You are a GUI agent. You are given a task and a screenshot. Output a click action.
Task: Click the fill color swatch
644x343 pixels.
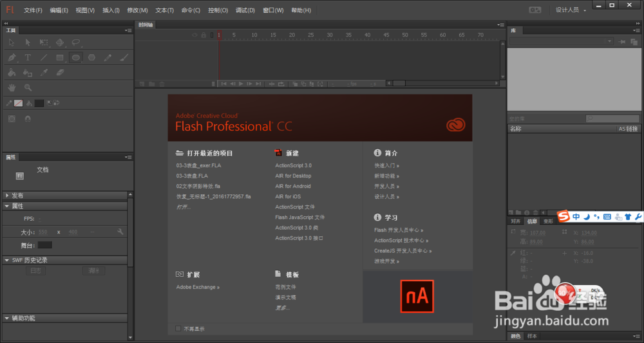pos(39,103)
